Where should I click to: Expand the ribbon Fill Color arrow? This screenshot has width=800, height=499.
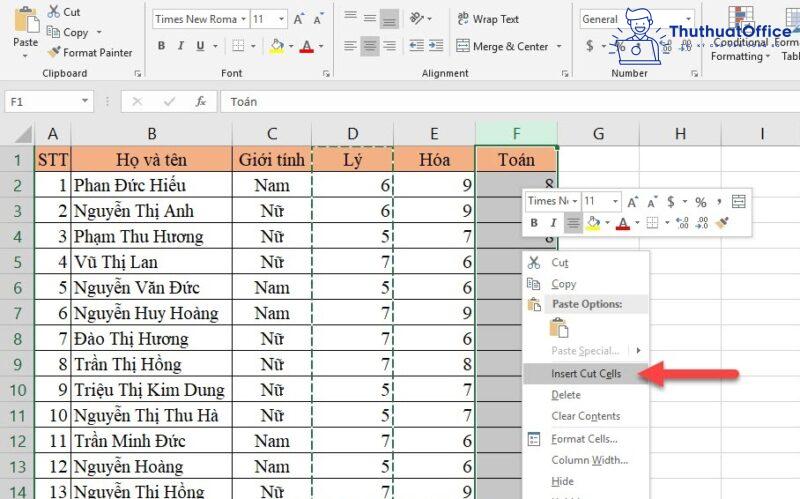[x=291, y=46]
